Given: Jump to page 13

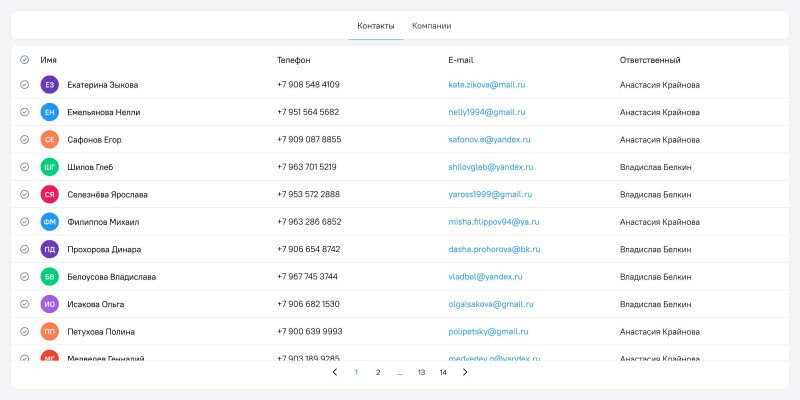Looking at the screenshot, I should click(x=421, y=372).
